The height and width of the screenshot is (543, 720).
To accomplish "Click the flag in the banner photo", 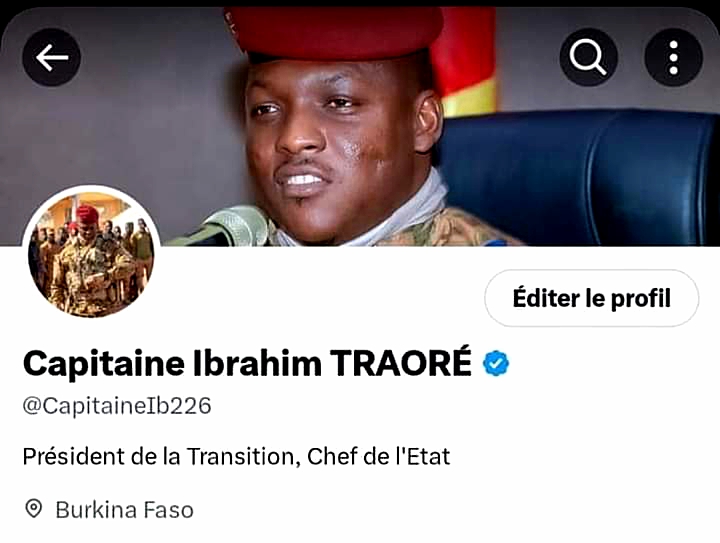I will tap(464, 62).
